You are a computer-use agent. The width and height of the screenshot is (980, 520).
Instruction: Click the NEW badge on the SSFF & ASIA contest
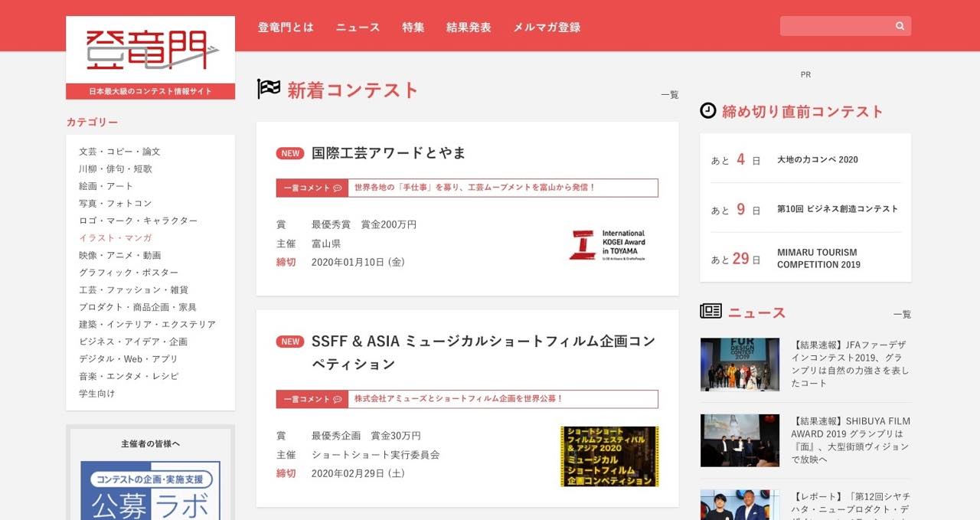pyautogui.click(x=289, y=342)
